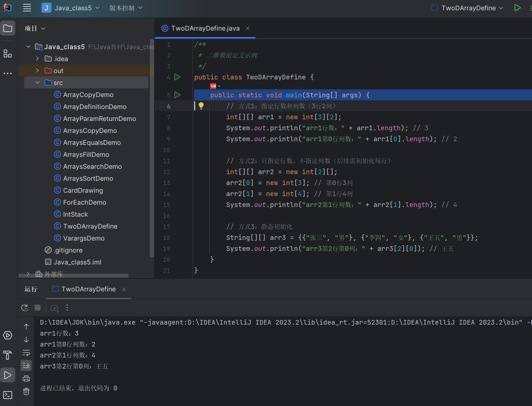This screenshot has height=406, width=532.
Task: Click the project tree vertical scrollbar
Action: tap(152, 148)
